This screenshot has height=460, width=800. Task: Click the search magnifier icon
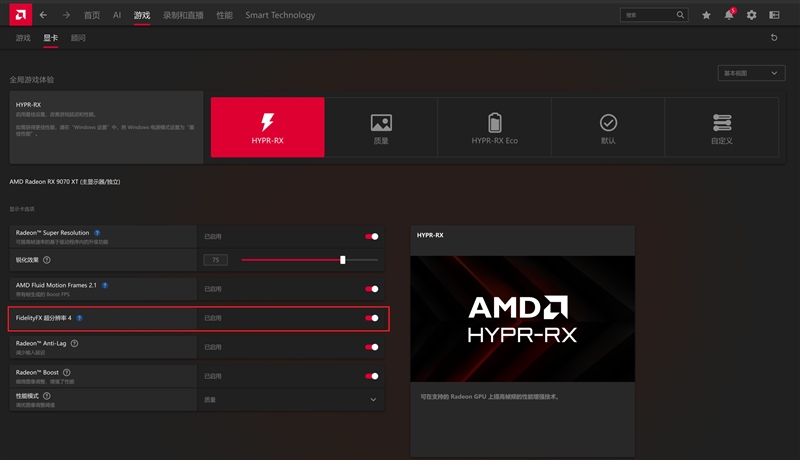pyautogui.click(x=680, y=15)
